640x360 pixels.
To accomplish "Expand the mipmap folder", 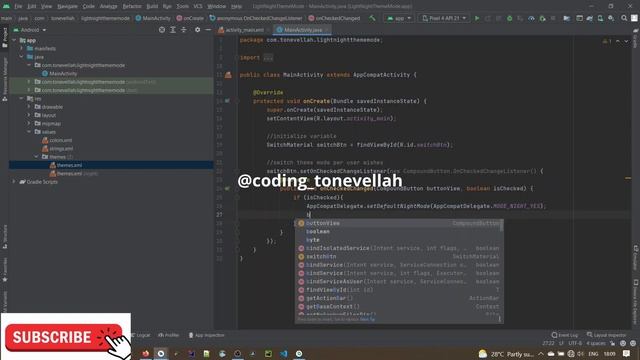I will tap(29, 123).
